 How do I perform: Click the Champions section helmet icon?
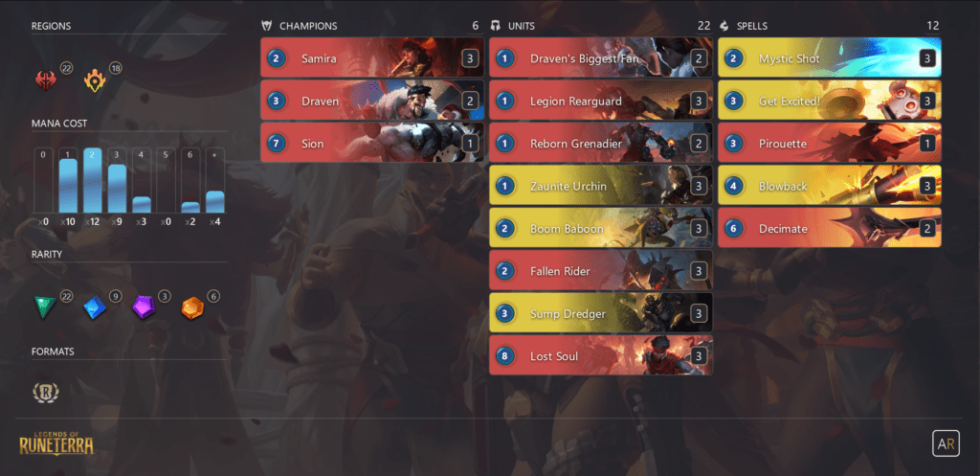[267, 26]
